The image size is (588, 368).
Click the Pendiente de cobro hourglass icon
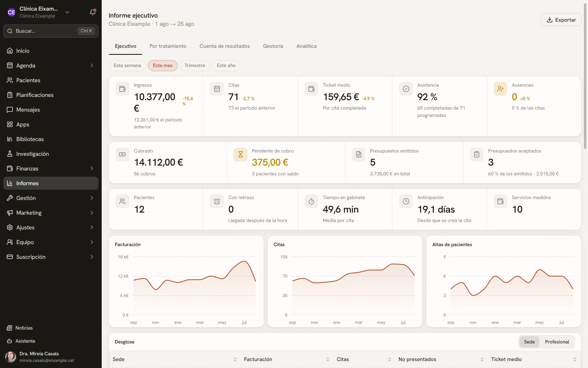tap(241, 154)
